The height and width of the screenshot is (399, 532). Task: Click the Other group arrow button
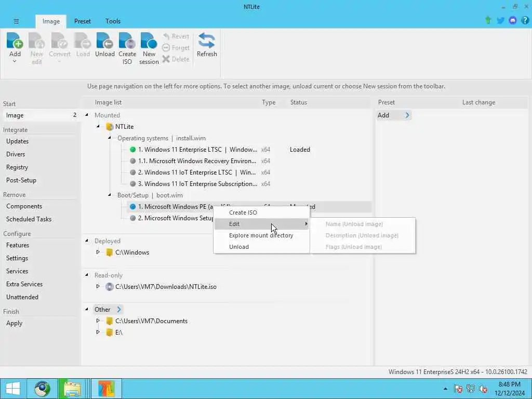click(119, 310)
